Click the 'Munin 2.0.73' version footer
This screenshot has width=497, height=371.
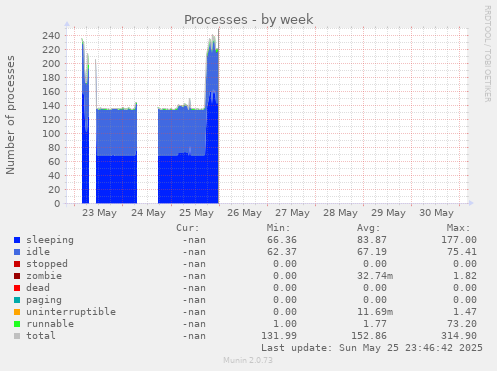click(248, 360)
